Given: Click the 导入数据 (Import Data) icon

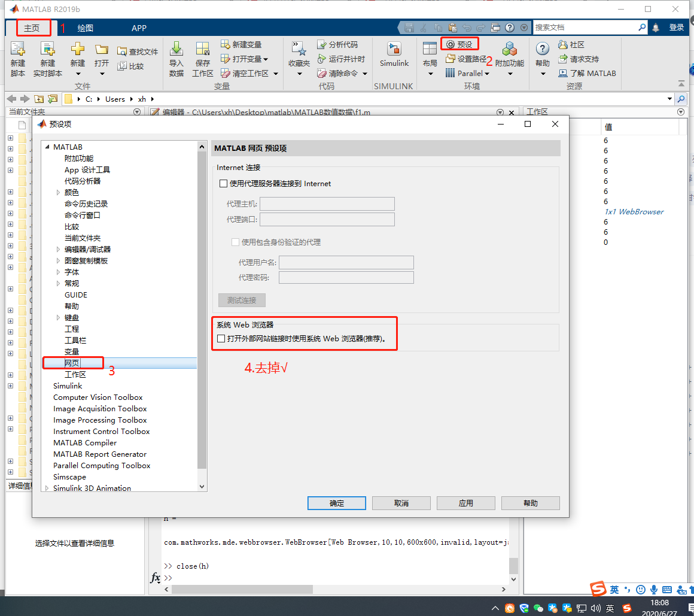Looking at the screenshot, I should [176, 50].
